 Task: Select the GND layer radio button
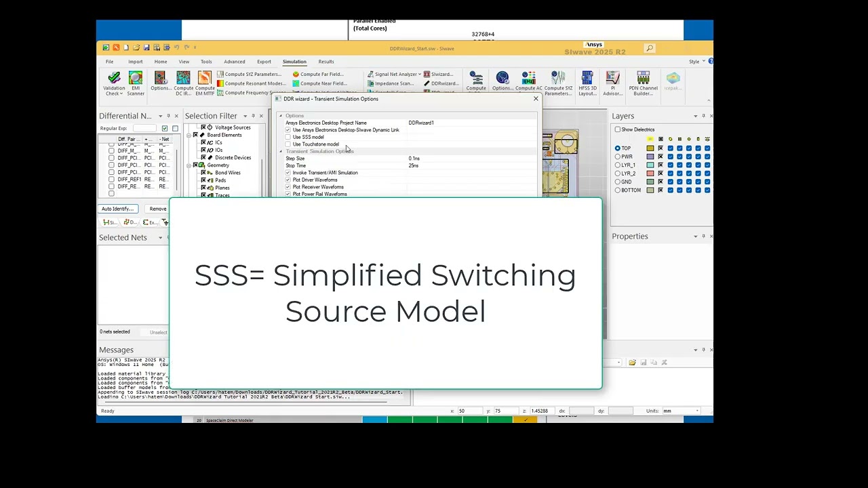coord(618,182)
